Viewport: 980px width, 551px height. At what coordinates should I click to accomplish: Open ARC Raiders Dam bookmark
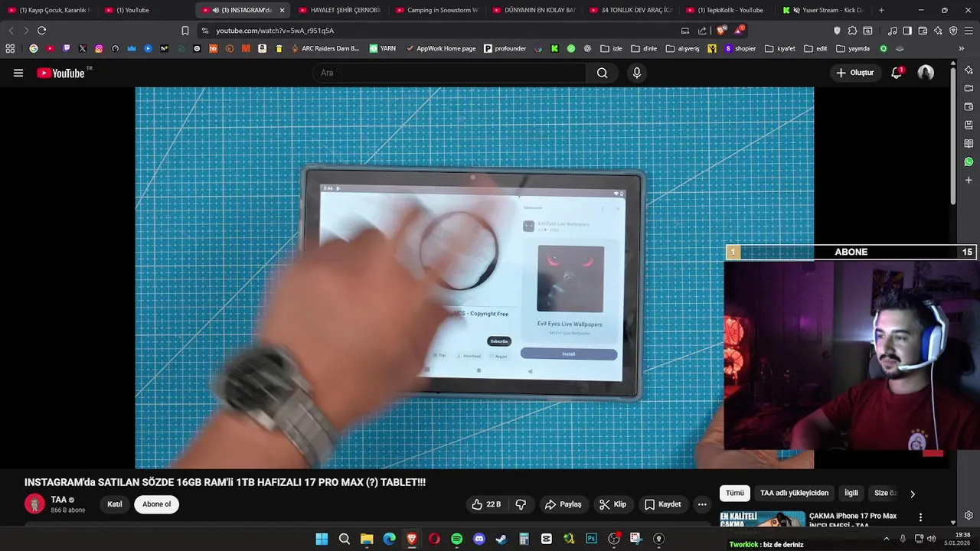(325, 48)
